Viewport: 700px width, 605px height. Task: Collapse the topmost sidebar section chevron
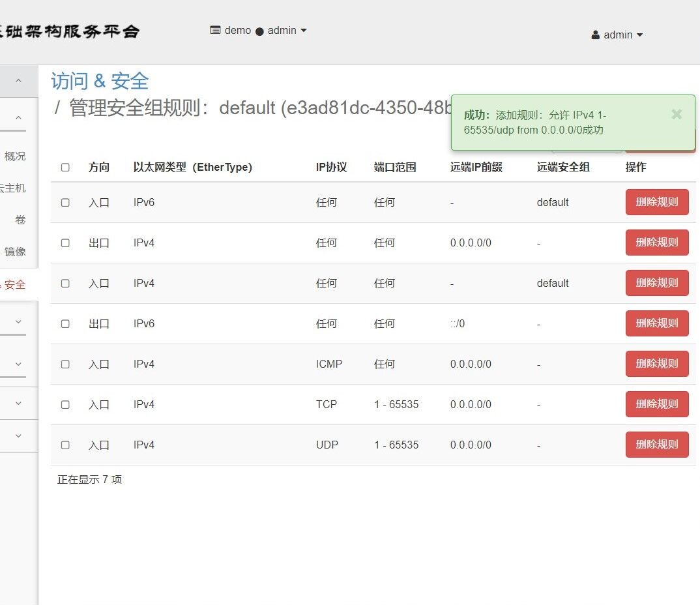[18, 81]
